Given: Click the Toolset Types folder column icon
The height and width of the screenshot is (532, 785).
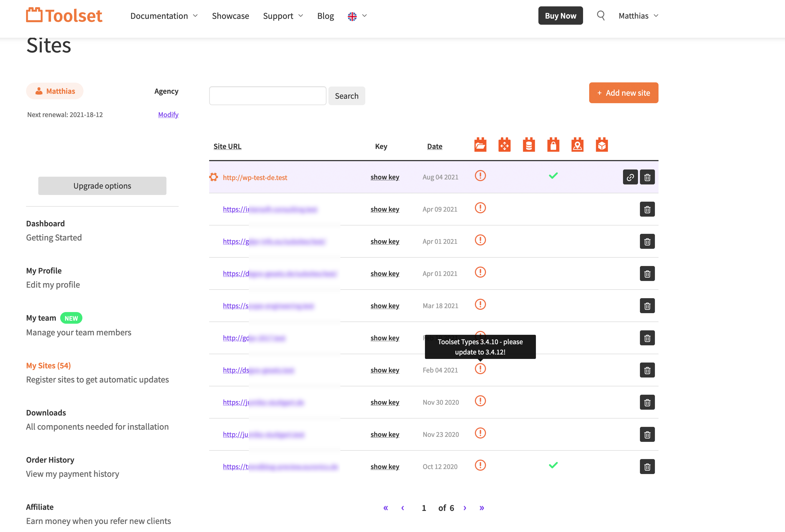Looking at the screenshot, I should 480,145.
